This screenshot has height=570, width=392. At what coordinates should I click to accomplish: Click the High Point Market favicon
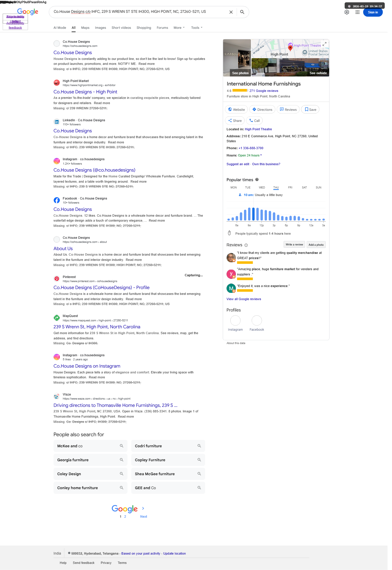coord(57,83)
